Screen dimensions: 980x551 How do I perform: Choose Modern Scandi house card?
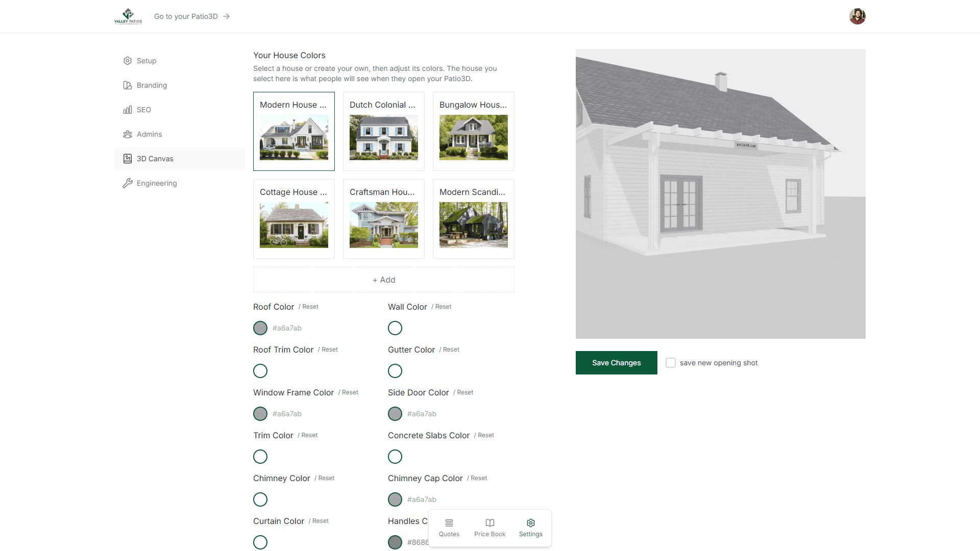pyautogui.click(x=474, y=219)
